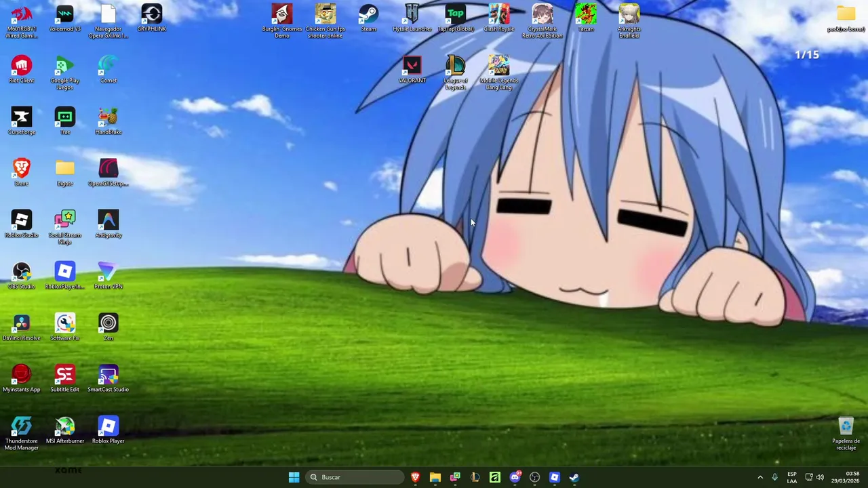The image size is (868, 488).
Task: Select the pack(no borrar) folder in the top-right corner
Action: [846, 19]
